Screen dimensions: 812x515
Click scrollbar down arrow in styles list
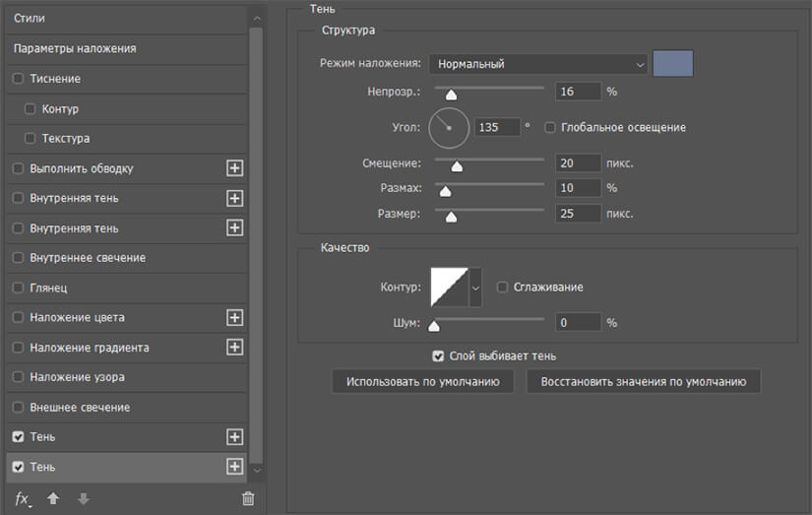point(257,470)
